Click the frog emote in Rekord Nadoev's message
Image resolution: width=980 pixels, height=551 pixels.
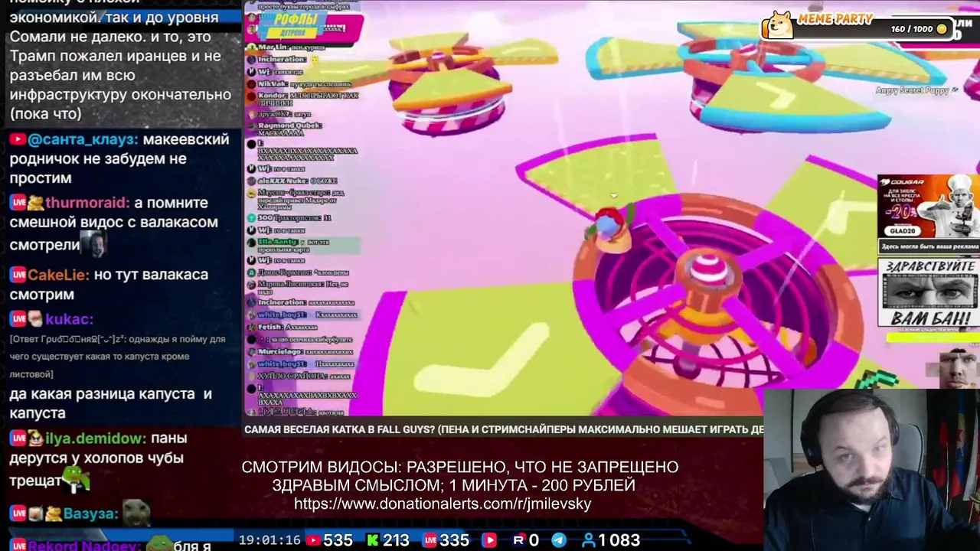click(x=160, y=544)
